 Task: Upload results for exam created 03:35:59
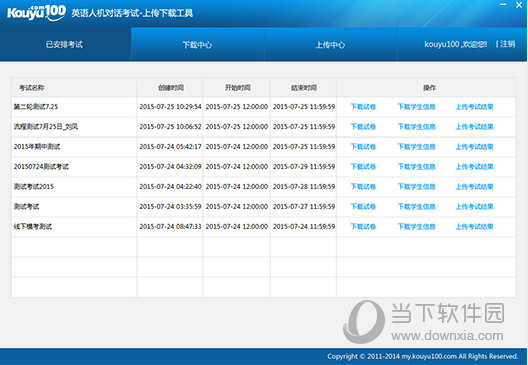474,206
